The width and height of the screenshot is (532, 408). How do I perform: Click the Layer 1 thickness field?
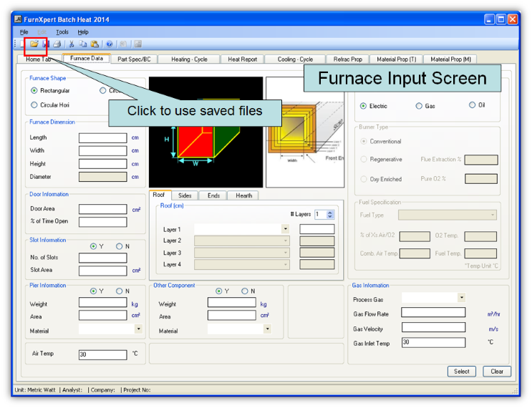(317, 230)
